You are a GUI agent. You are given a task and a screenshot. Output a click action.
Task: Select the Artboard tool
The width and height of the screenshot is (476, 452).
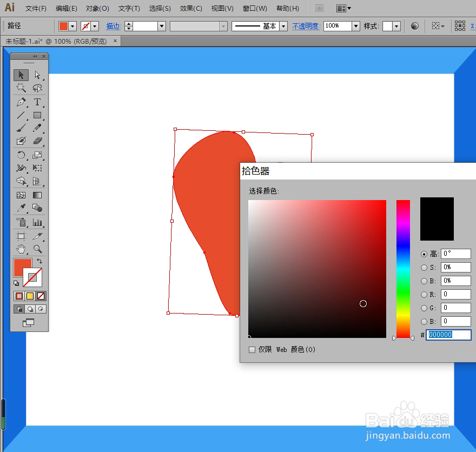tap(21, 236)
